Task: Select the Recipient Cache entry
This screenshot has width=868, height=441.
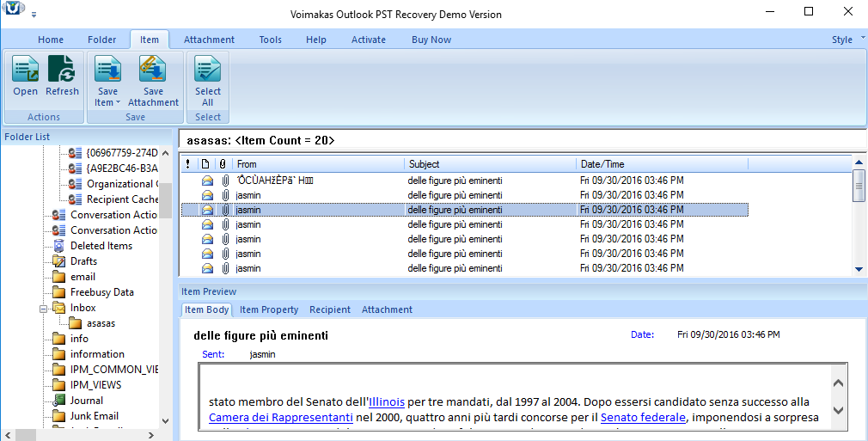Action: click(122, 199)
